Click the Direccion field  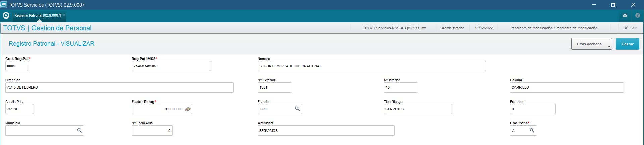tap(119, 87)
